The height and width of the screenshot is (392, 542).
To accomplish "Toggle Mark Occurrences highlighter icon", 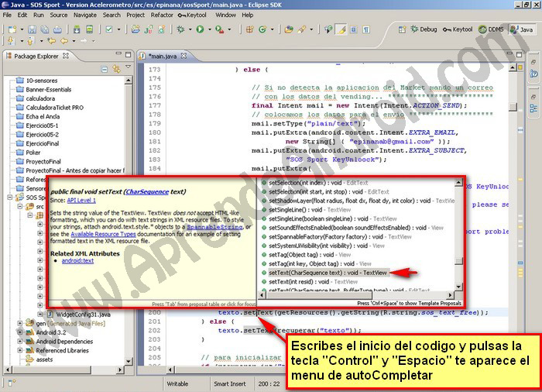I will pos(341,29).
